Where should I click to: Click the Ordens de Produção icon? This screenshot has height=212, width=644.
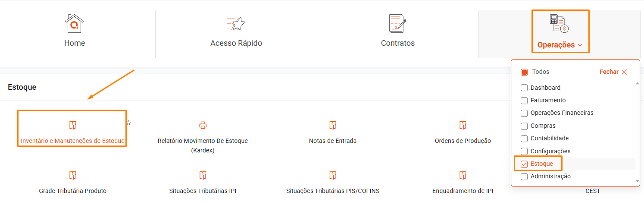(463, 126)
